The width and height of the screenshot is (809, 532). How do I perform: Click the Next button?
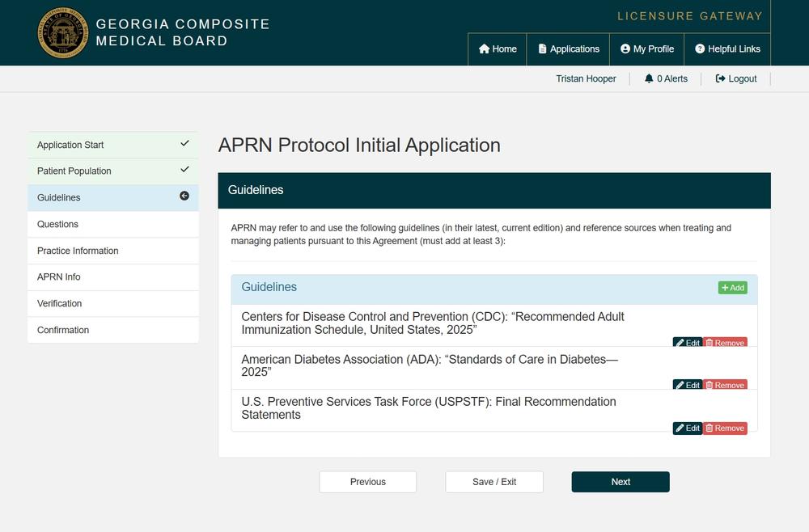click(x=621, y=482)
